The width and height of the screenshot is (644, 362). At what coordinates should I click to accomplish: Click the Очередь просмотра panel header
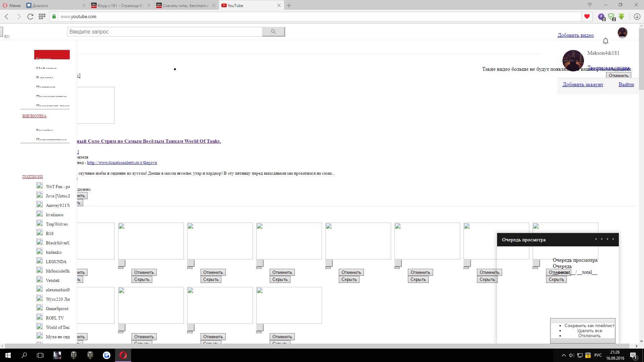click(x=558, y=240)
